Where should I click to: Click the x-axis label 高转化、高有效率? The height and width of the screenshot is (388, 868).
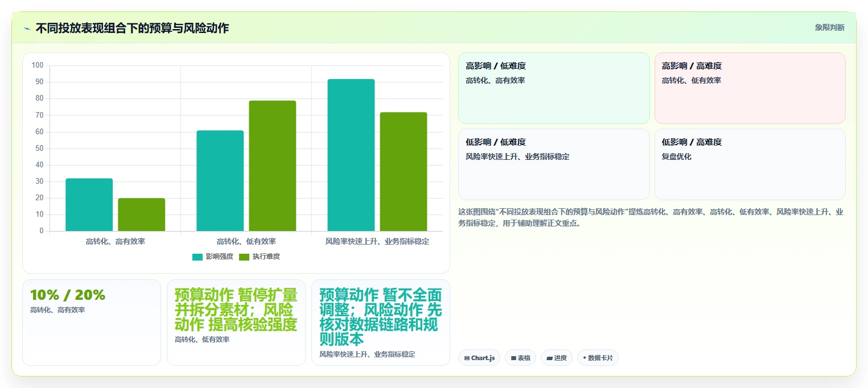[x=116, y=241]
